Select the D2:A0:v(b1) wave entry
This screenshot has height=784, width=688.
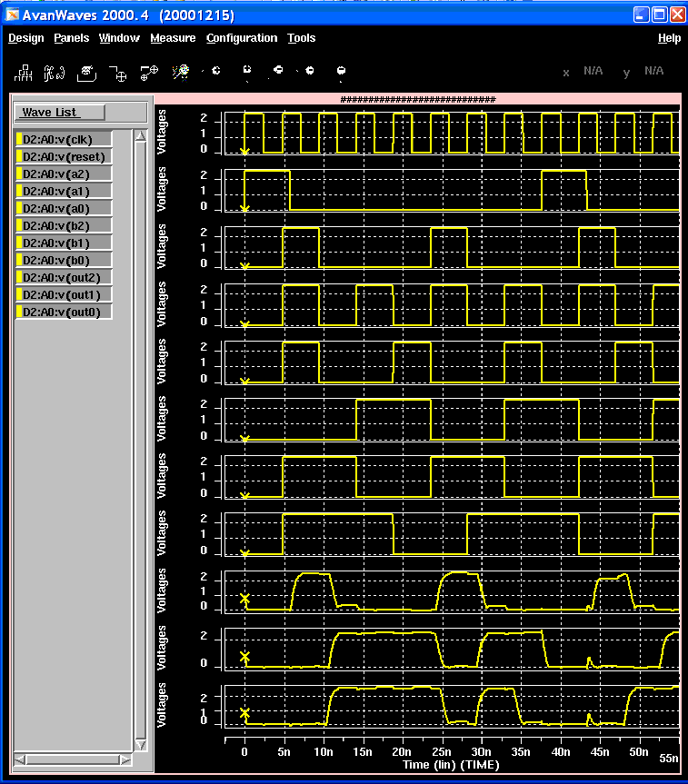pos(63,243)
